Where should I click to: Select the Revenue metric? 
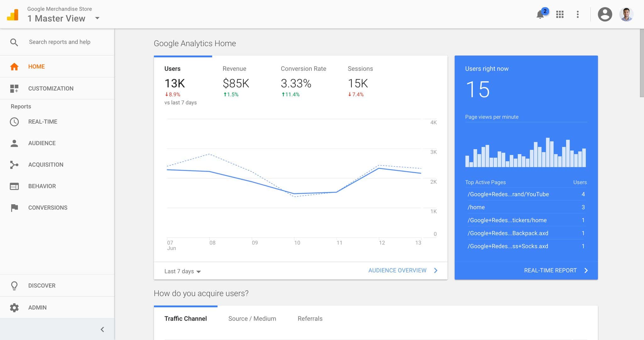236,81
